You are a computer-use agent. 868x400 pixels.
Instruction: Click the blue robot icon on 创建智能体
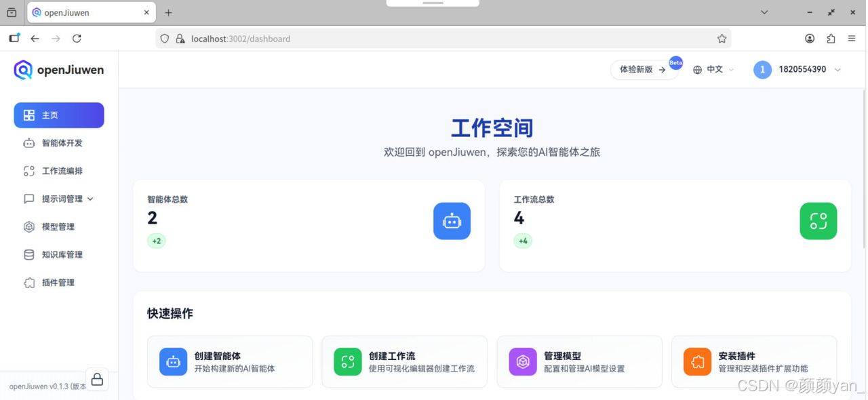tap(173, 361)
